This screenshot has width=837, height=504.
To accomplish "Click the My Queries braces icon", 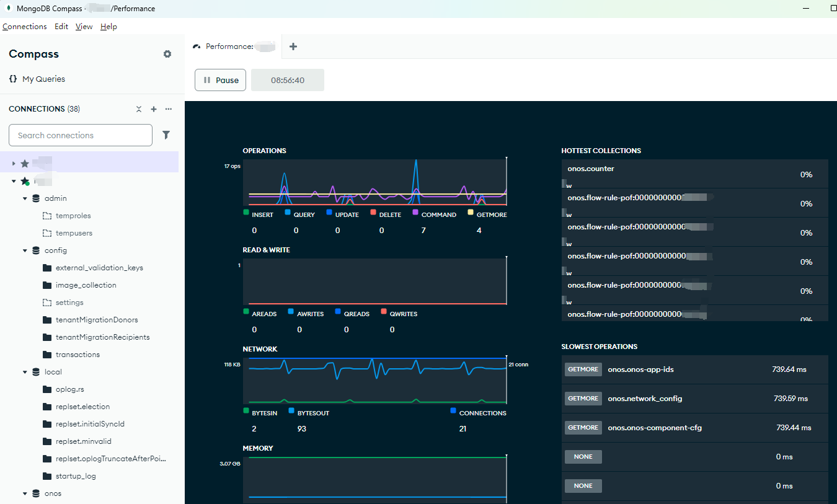I will point(13,79).
